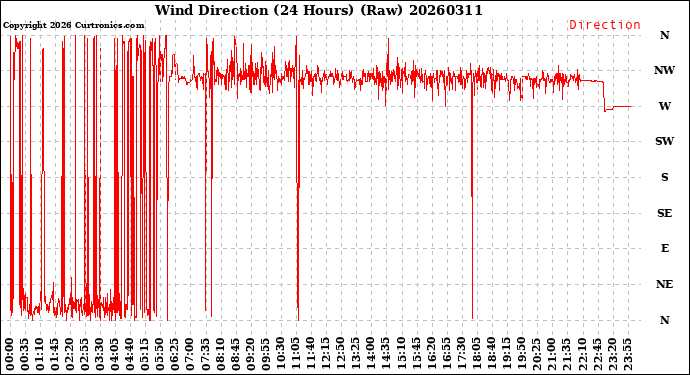690x375 pixels.
Task: Click the red 'Direction' legend label
Action: tap(605, 25)
